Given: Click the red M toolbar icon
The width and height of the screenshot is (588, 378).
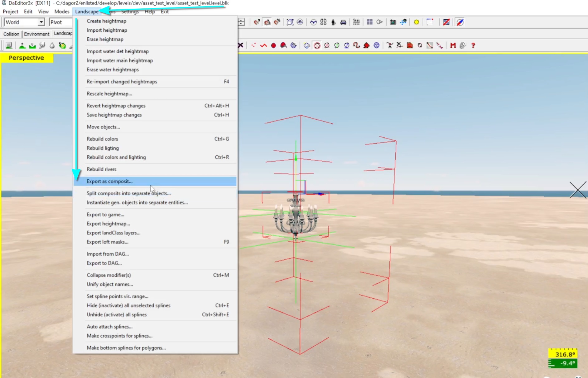Looking at the screenshot, I should click(x=453, y=45).
